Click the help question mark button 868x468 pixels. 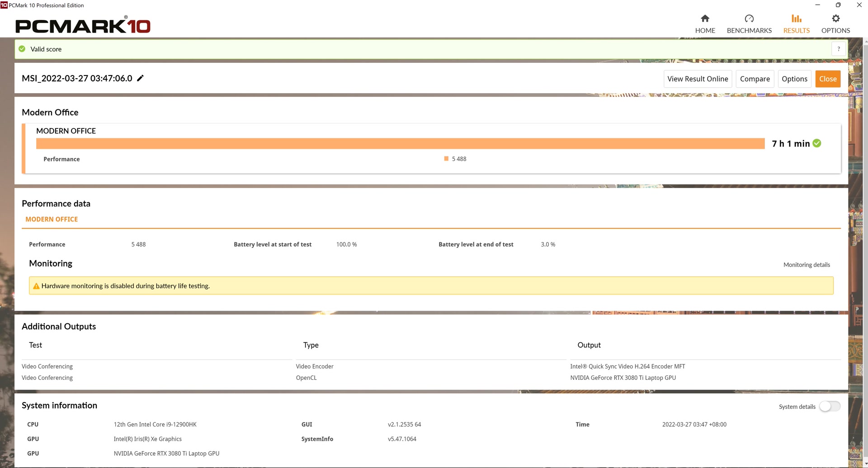[x=839, y=49]
